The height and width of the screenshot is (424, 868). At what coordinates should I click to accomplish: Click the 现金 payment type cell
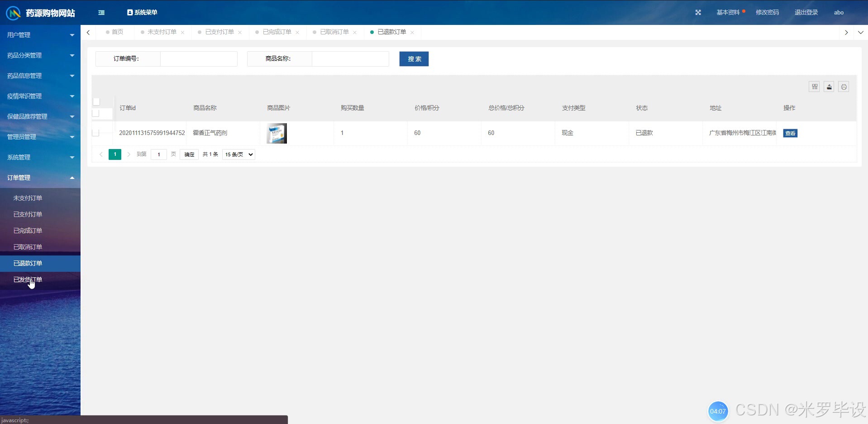pos(568,133)
